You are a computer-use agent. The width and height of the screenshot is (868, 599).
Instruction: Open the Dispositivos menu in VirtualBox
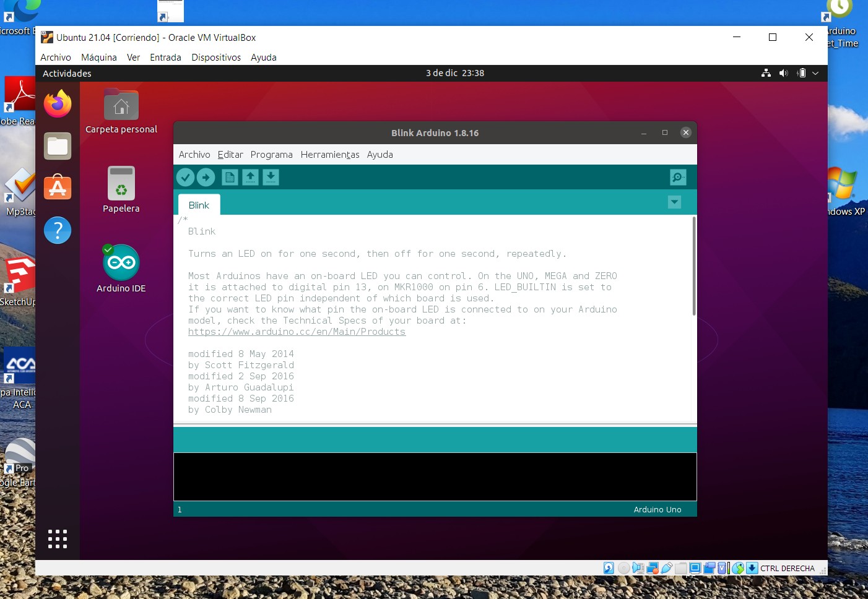pyautogui.click(x=216, y=57)
